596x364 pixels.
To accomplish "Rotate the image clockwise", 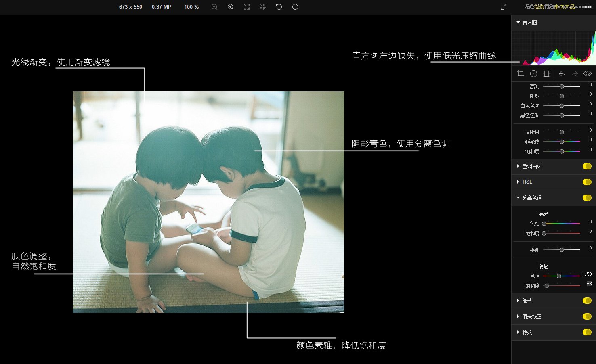I will click(x=295, y=7).
